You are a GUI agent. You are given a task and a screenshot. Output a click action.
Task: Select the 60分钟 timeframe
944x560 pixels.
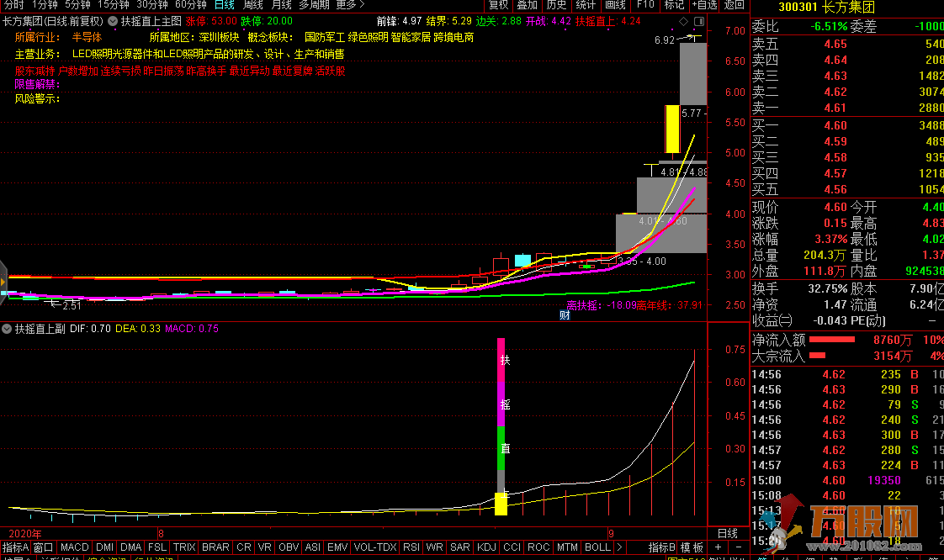click(191, 5)
